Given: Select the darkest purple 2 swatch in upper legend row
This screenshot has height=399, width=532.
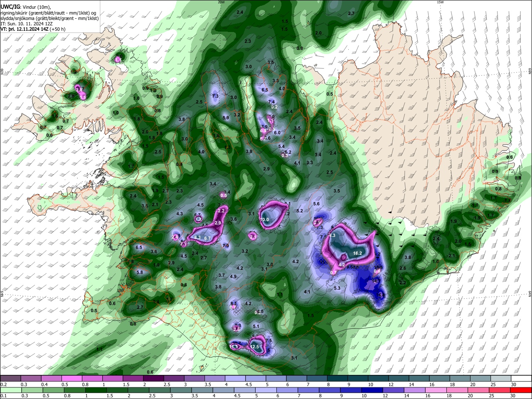Looking at the screenshot, I should click(x=154, y=379).
